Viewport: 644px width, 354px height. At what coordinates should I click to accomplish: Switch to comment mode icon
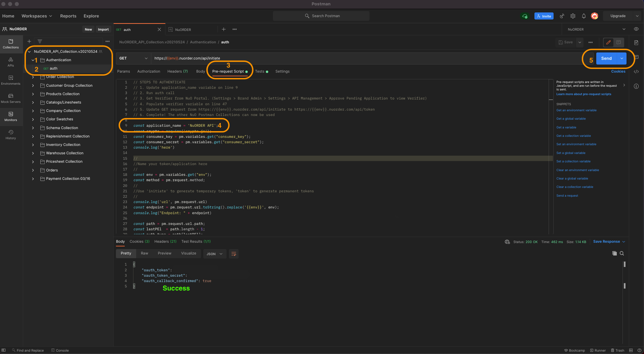pos(618,42)
